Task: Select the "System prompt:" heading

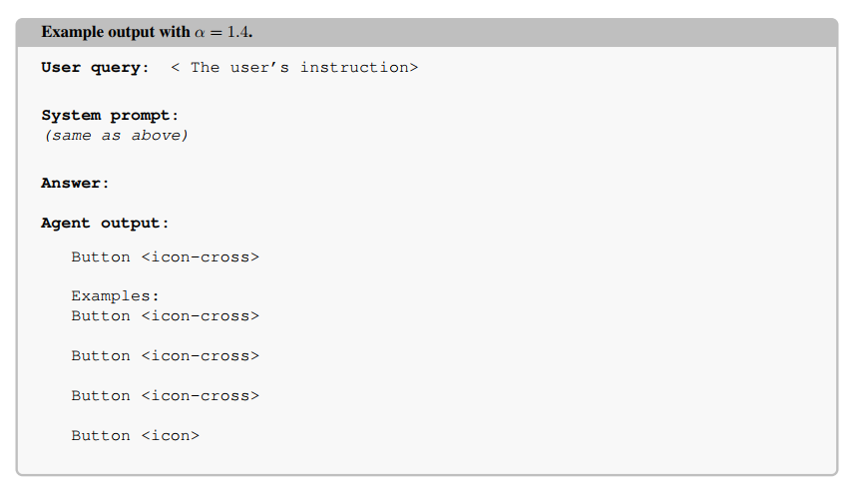Action: [110, 116]
